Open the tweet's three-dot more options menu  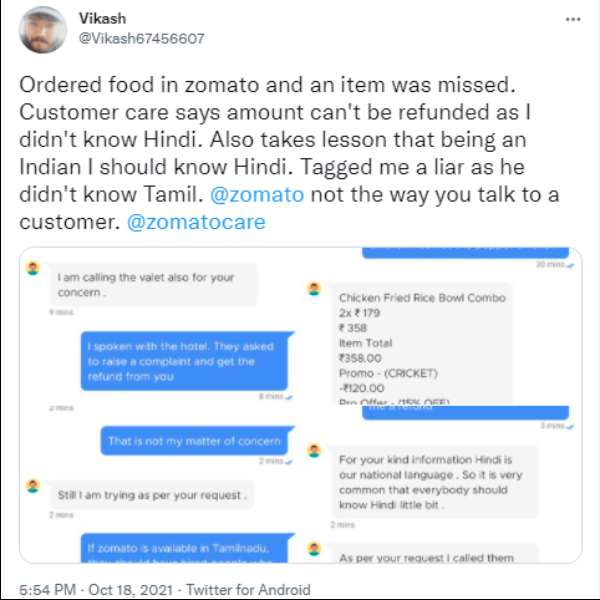tap(571, 20)
